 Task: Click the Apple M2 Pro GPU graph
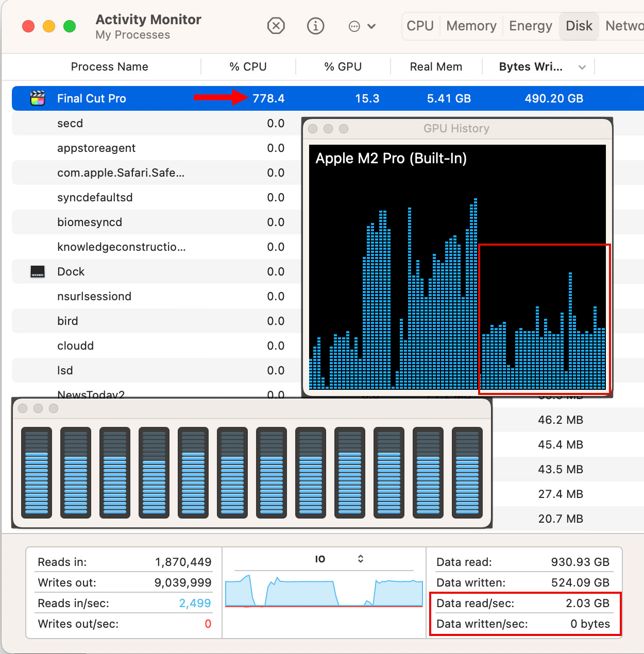457,267
